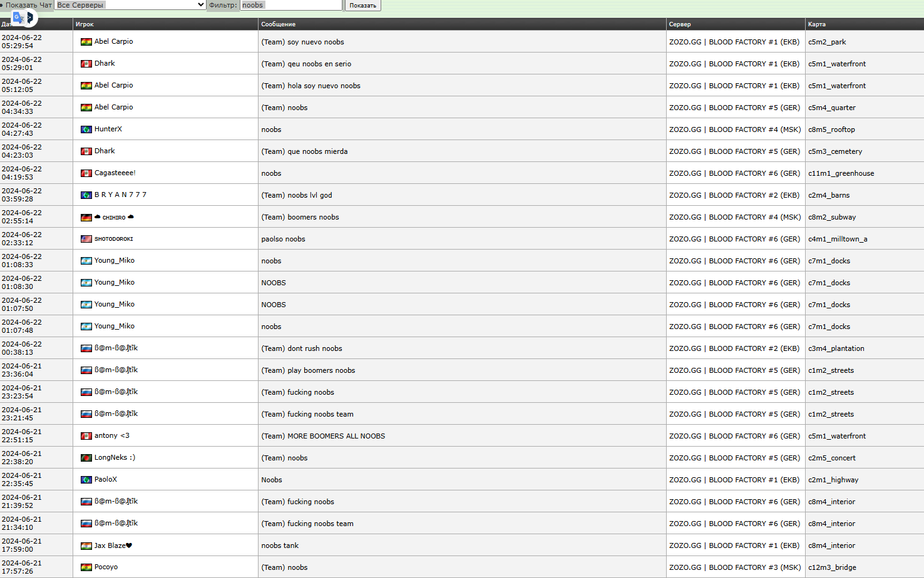Click the player name Pocoyo

click(106, 567)
